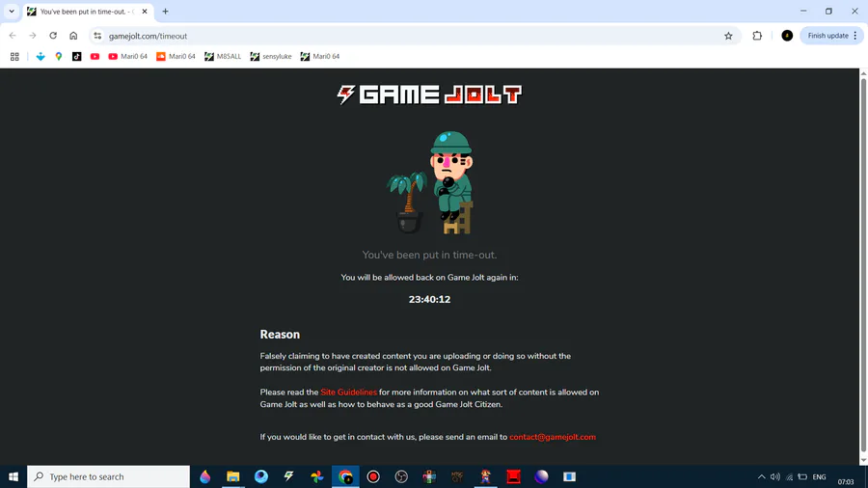Open the red record-button app in taskbar
The image size is (868, 488).
pos(373,476)
